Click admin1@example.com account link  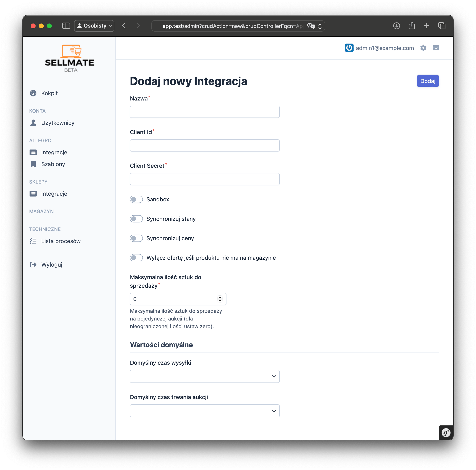point(385,48)
